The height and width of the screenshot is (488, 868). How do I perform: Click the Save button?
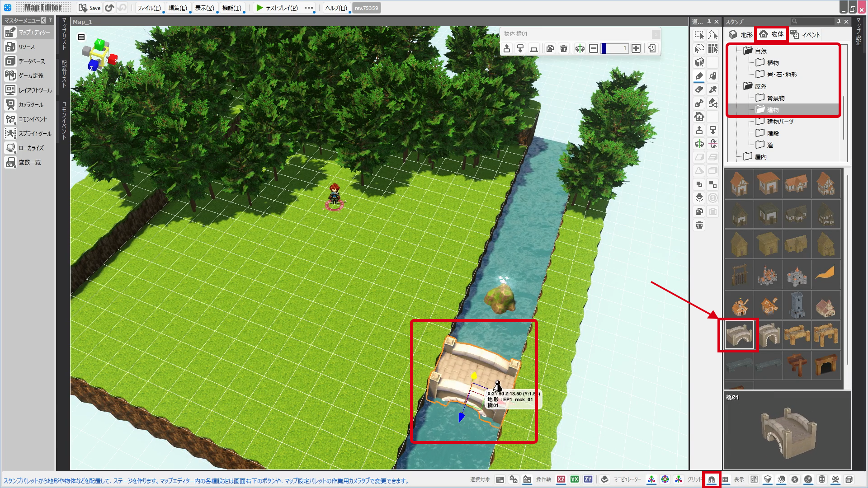click(x=90, y=8)
